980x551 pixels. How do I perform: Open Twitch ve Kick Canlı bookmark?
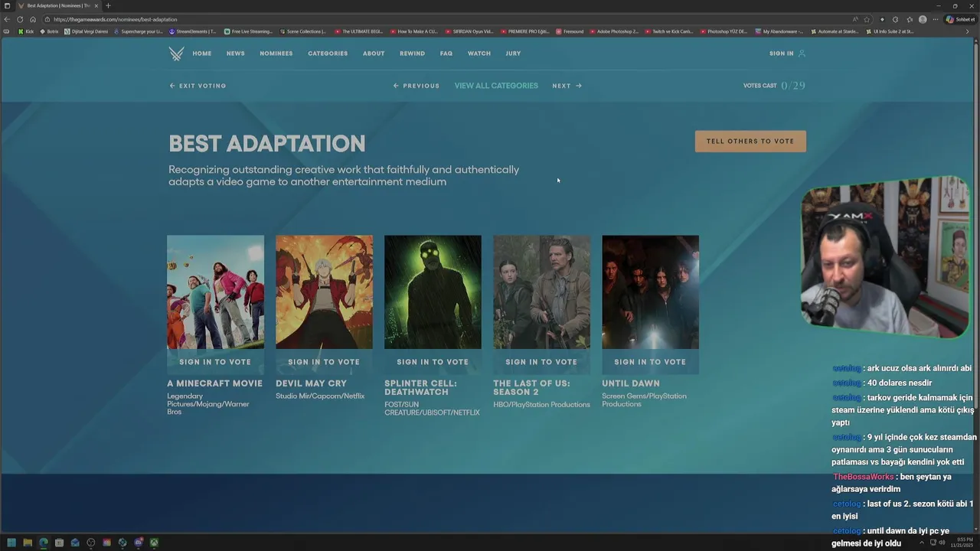click(669, 31)
